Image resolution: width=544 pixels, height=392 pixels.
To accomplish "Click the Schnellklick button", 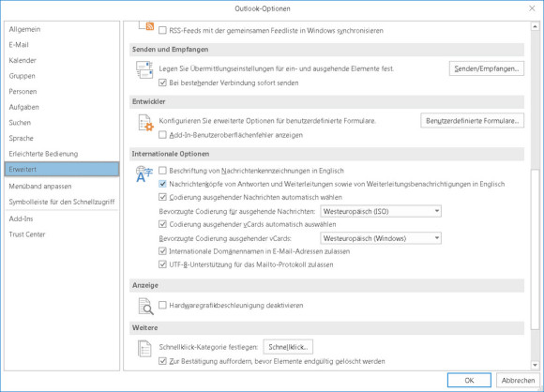I will click(288, 347).
